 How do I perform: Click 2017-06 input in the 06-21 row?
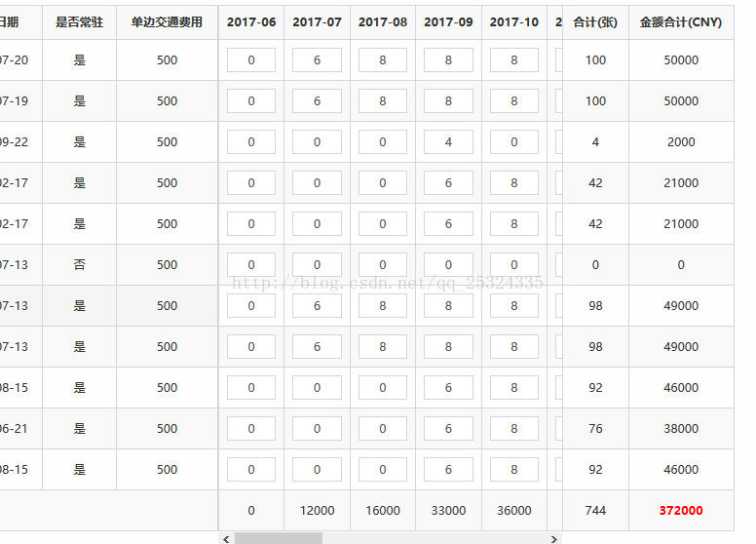pyautogui.click(x=251, y=429)
